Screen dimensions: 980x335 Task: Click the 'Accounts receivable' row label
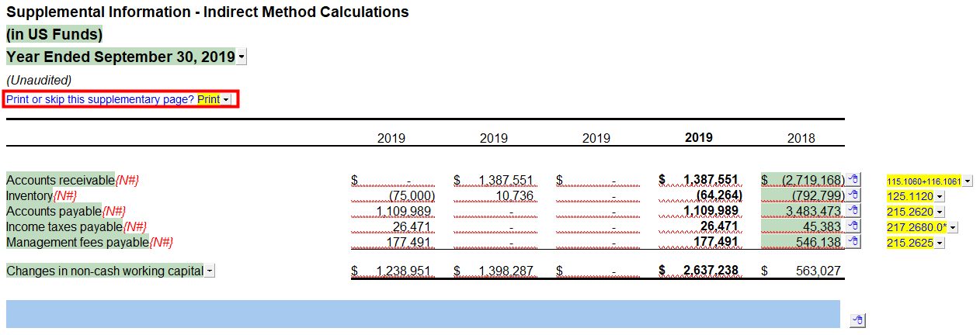tap(61, 180)
